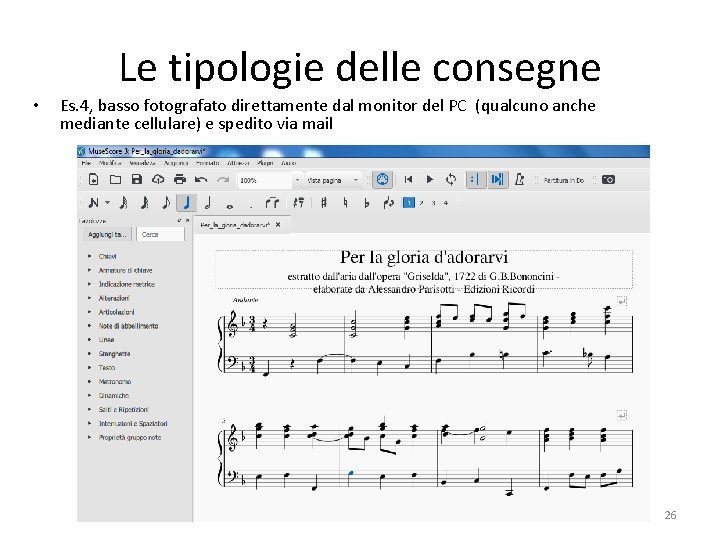
Task: Select voice 1 button
Action: (x=409, y=202)
